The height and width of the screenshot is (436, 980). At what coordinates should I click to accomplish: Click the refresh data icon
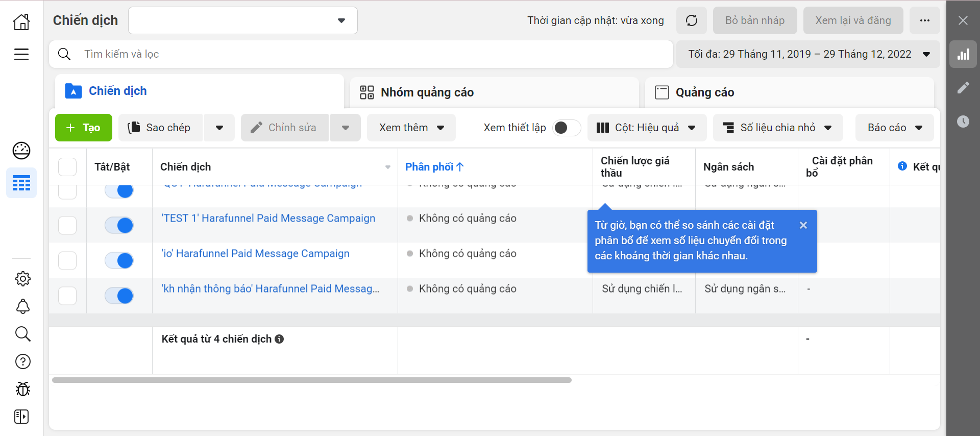pos(691,20)
